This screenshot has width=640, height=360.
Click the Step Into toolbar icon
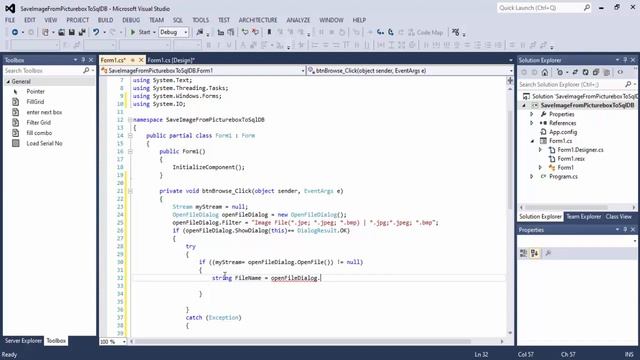click(x=380, y=32)
